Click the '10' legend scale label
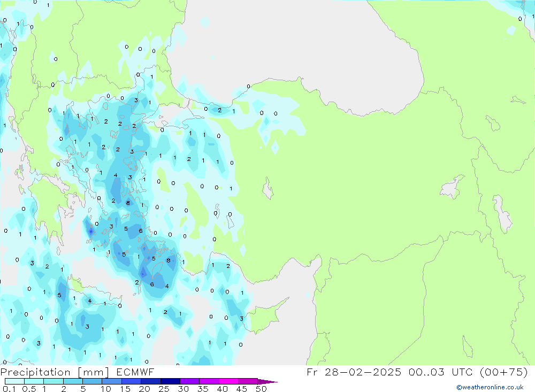This screenshot has width=535, height=392. point(106,389)
